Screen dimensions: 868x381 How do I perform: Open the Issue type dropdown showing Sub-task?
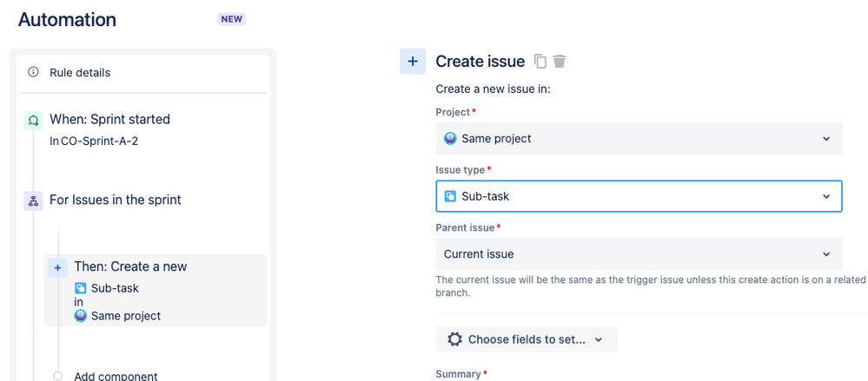tap(639, 196)
